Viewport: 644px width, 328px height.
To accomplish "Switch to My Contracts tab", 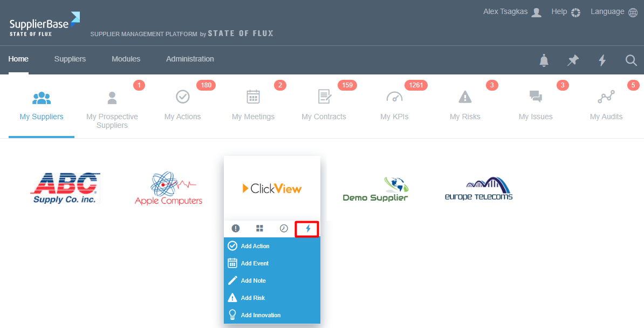I will 324,106.
